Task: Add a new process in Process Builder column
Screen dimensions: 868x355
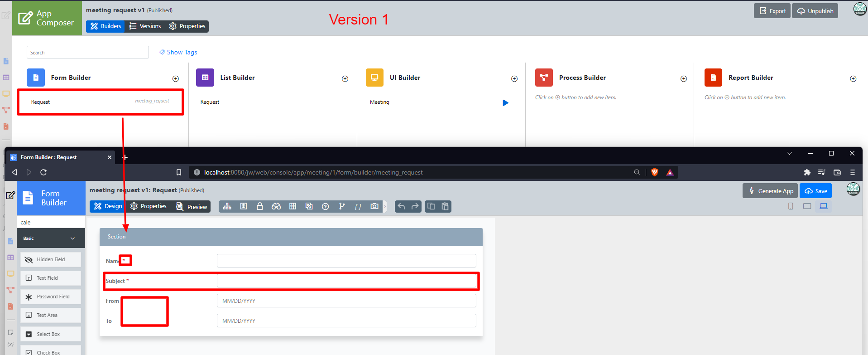Action: pyautogui.click(x=684, y=79)
